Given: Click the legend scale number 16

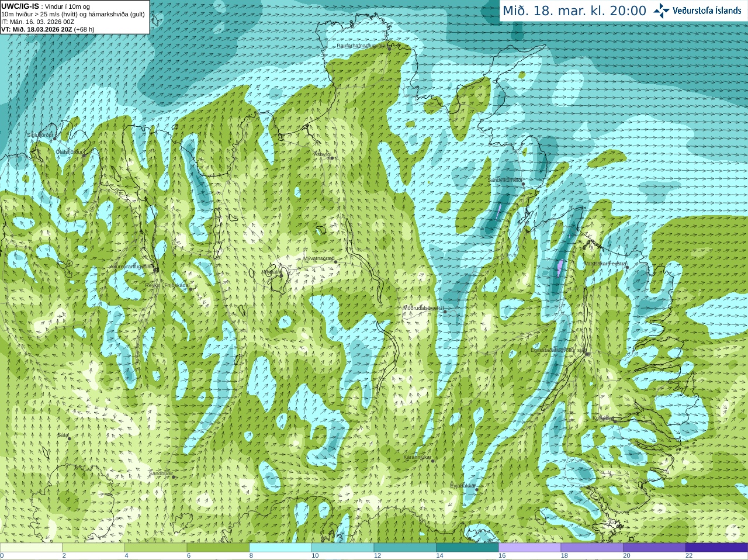Looking at the screenshot, I should pyautogui.click(x=502, y=556).
